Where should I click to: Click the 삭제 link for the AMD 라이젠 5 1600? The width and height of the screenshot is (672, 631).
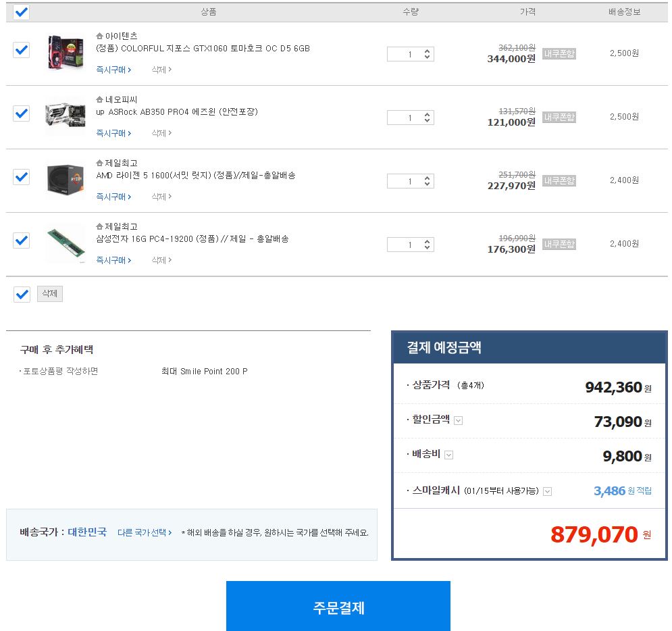(x=161, y=197)
